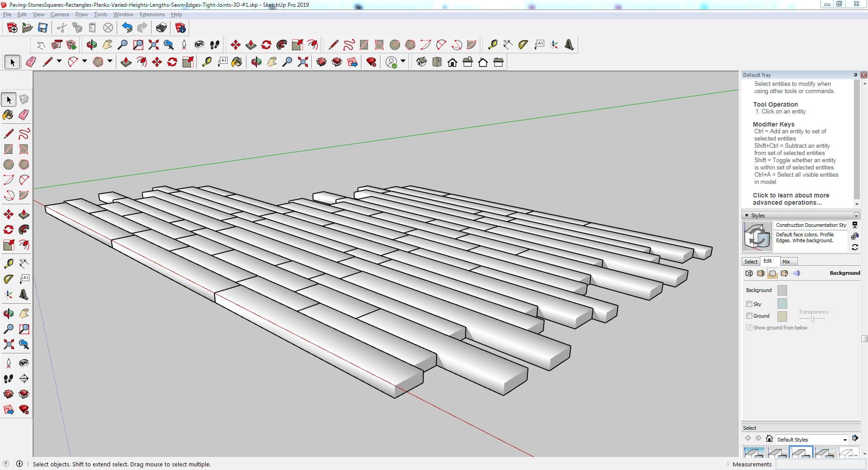Screen dimensions: 868x470
Task: Enable the Sky checkbox
Action: [749, 304]
